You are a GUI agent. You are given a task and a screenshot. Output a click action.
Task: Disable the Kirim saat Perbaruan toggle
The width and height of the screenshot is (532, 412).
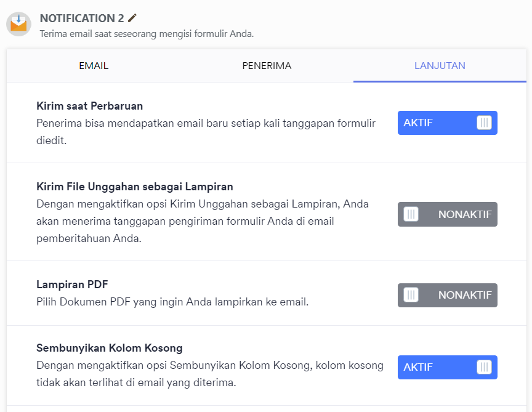pos(448,123)
